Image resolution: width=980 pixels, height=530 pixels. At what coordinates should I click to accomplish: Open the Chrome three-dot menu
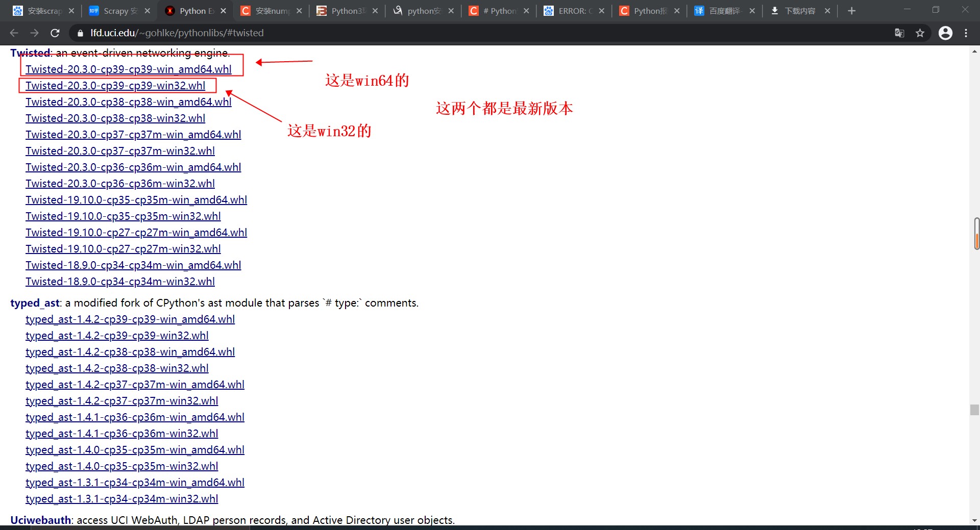click(966, 33)
